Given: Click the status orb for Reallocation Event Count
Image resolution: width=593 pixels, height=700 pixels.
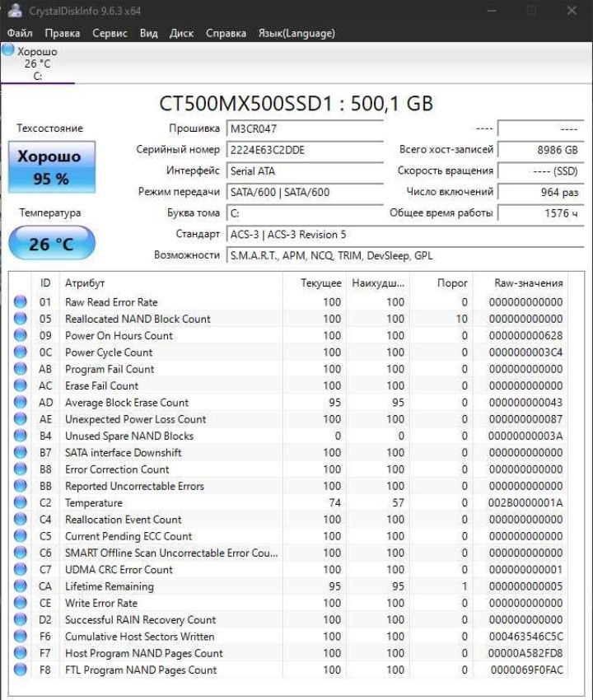Looking at the screenshot, I should (20, 519).
